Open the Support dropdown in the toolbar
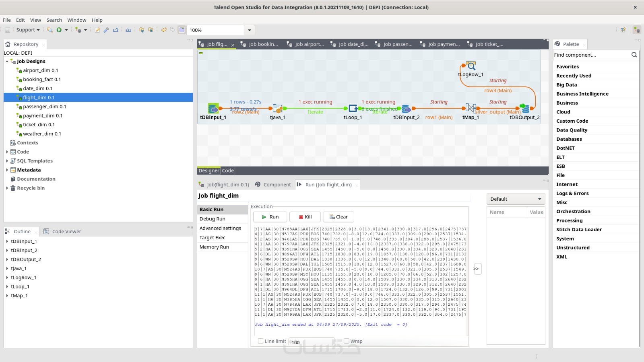This screenshot has width=644, height=362. (28, 30)
